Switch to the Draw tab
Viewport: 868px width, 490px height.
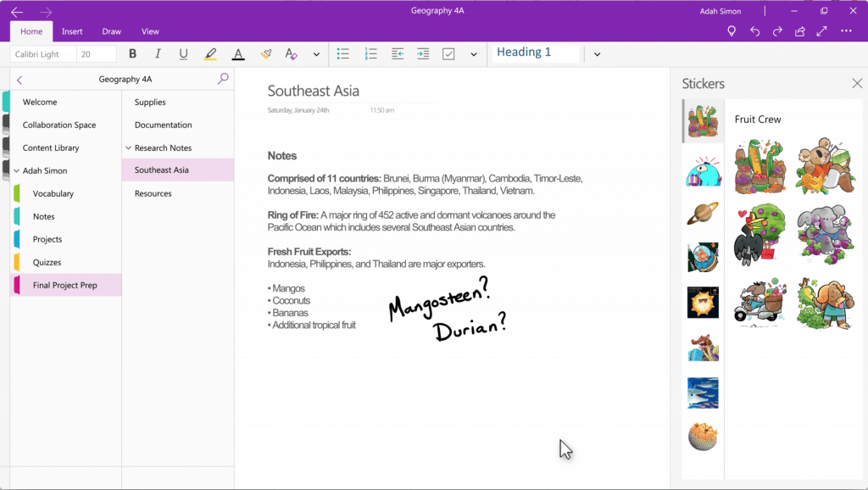112,31
